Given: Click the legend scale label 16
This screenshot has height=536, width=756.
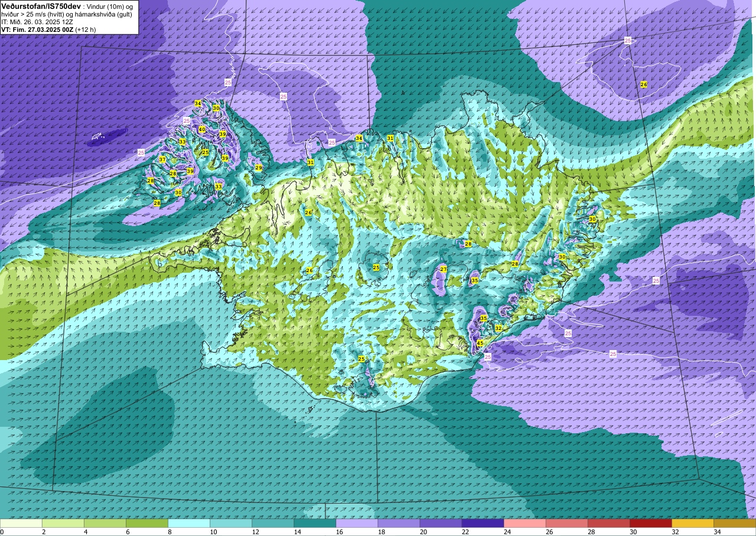Looking at the screenshot, I should [x=339, y=532].
